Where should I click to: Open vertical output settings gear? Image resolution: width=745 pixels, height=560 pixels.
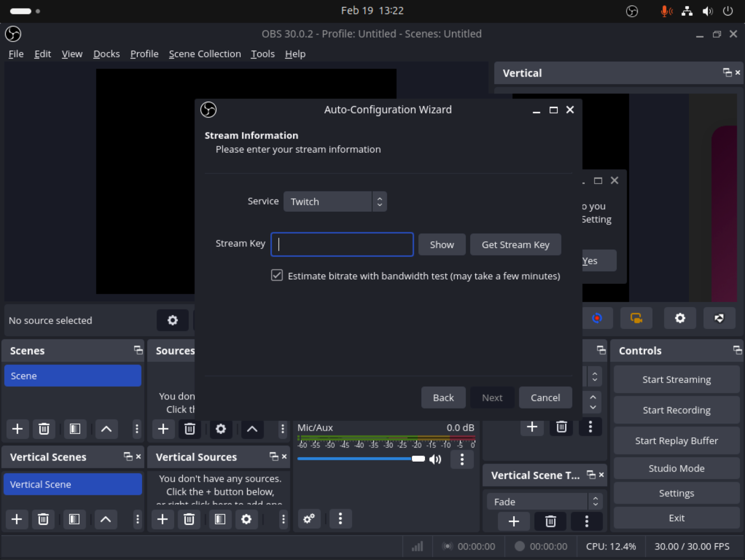(680, 318)
